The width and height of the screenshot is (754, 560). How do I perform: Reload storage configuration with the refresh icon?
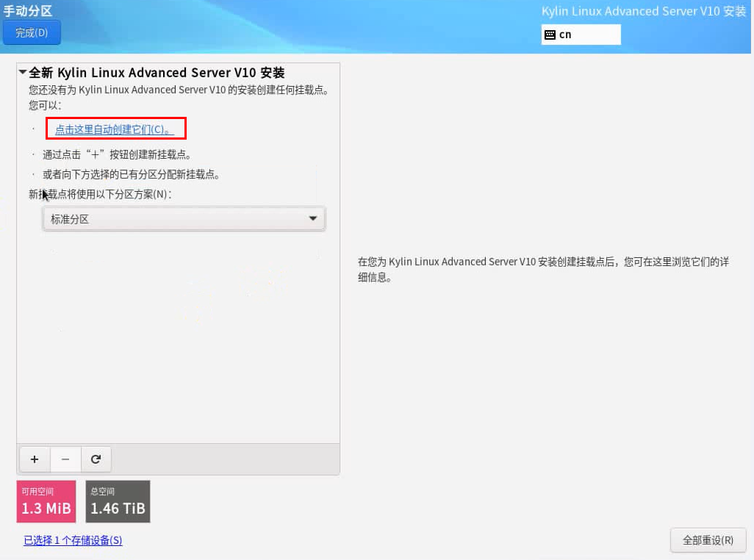coord(96,459)
